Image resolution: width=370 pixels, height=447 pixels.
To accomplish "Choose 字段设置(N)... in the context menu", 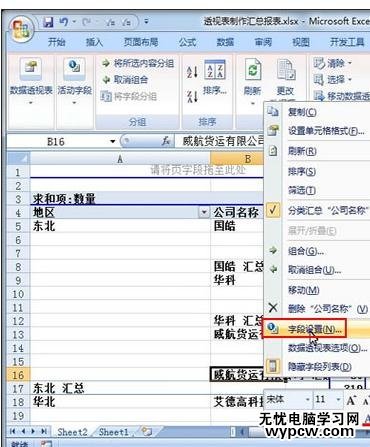I will [x=317, y=329].
